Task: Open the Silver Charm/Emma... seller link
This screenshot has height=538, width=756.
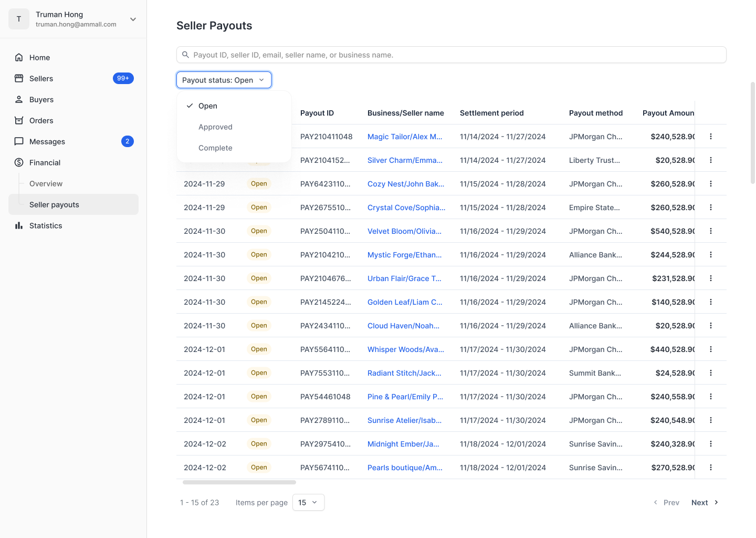Action: 405,160
